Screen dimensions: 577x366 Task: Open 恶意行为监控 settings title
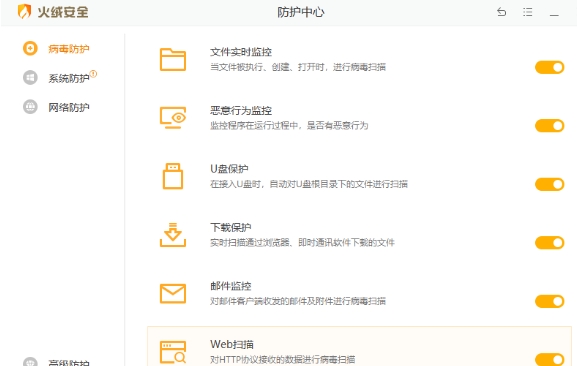(x=241, y=111)
